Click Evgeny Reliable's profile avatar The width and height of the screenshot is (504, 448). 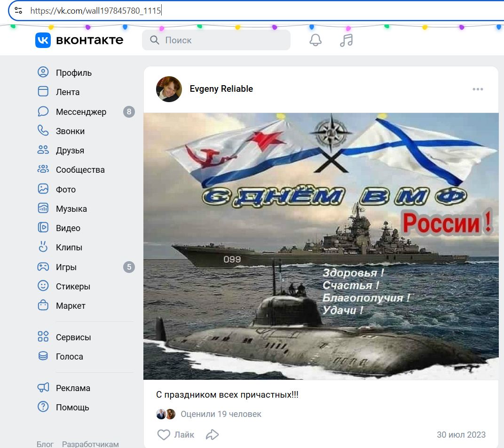[x=168, y=89]
